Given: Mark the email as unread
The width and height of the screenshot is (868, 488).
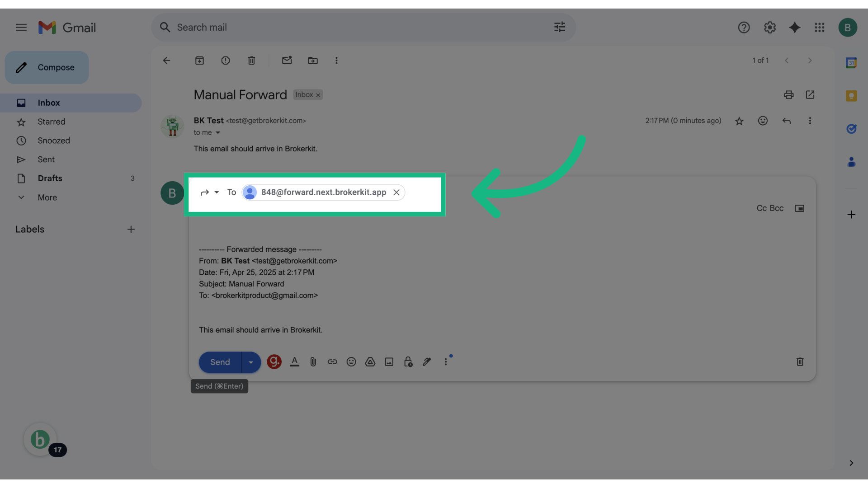Looking at the screenshot, I should click(287, 60).
